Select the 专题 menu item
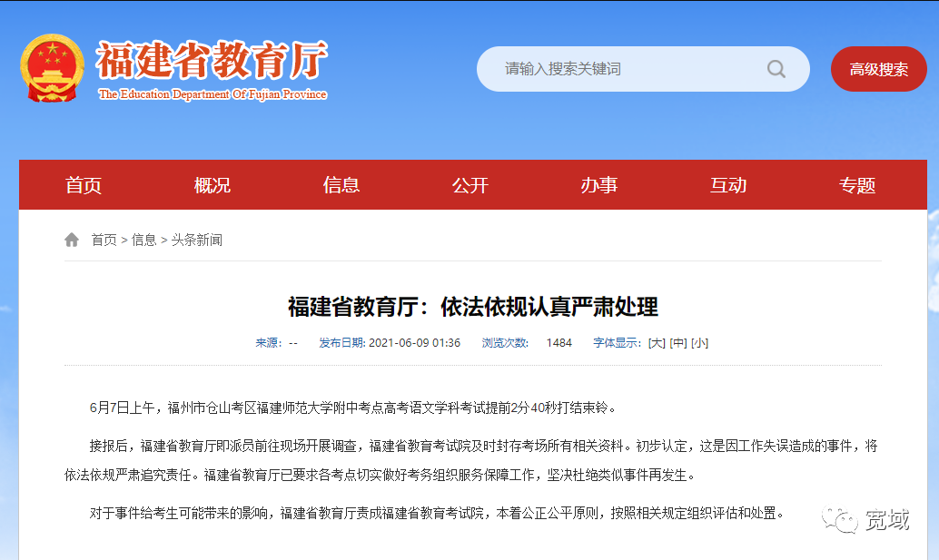Image resolution: width=939 pixels, height=560 pixels. (856, 184)
